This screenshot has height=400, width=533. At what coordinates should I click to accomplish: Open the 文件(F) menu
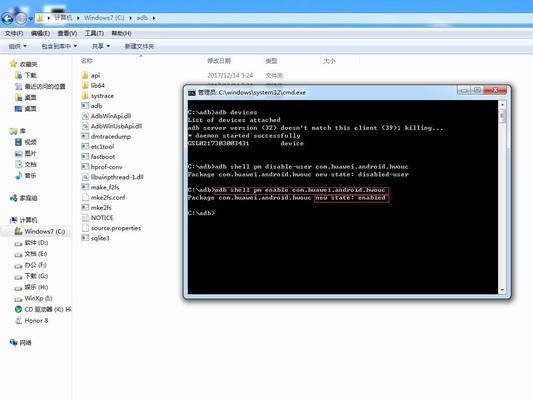14,33
